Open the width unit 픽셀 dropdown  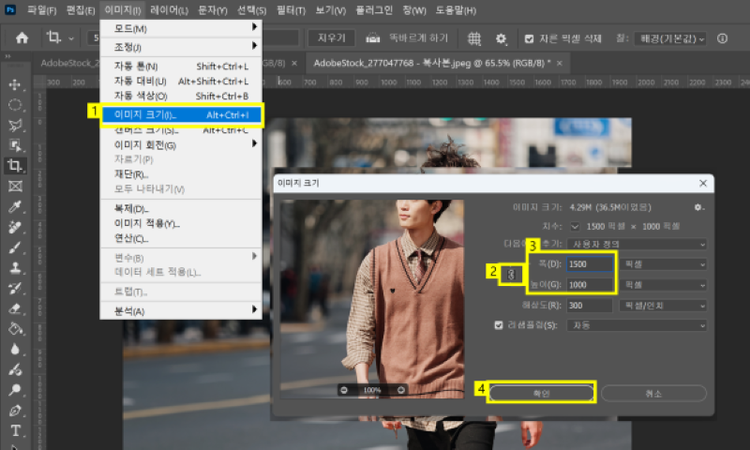(x=663, y=264)
